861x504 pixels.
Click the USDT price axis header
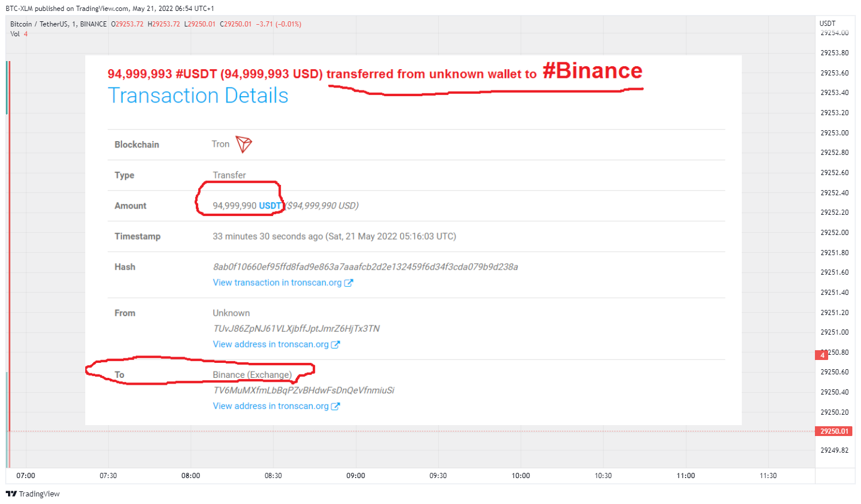[828, 24]
